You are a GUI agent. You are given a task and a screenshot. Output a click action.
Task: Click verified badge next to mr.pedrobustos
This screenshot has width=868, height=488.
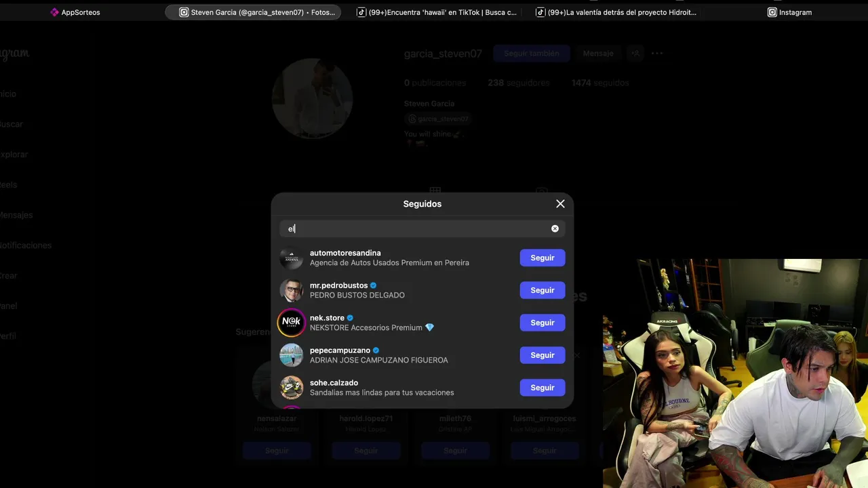[x=374, y=285]
